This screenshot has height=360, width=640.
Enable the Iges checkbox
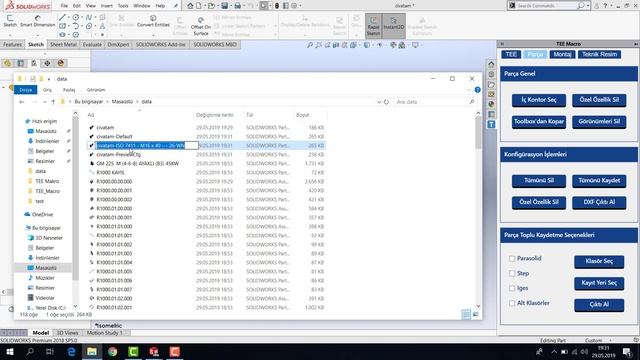click(512, 288)
